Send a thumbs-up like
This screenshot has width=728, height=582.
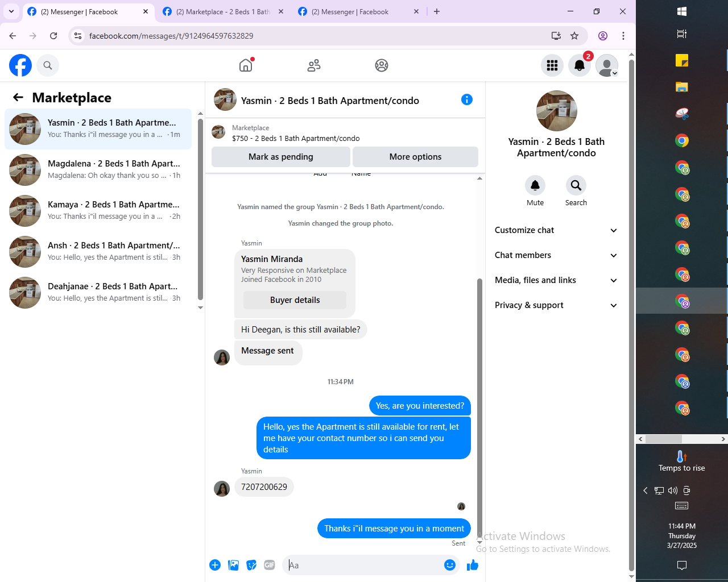click(x=473, y=565)
